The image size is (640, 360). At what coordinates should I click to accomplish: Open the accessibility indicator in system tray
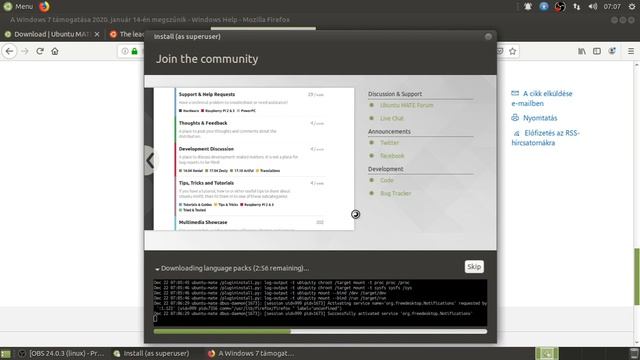(544, 7)
